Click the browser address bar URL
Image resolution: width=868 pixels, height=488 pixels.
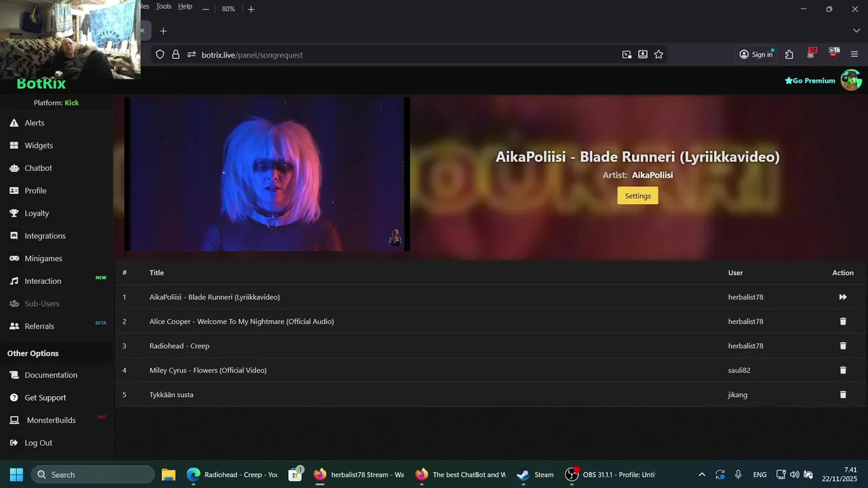pyautogui.click(x=252, y=55)
